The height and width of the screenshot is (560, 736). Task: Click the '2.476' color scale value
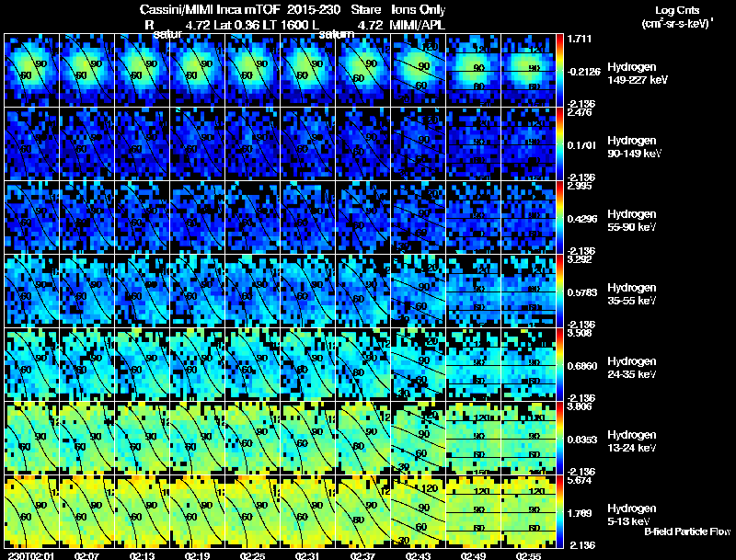(580, 112)
